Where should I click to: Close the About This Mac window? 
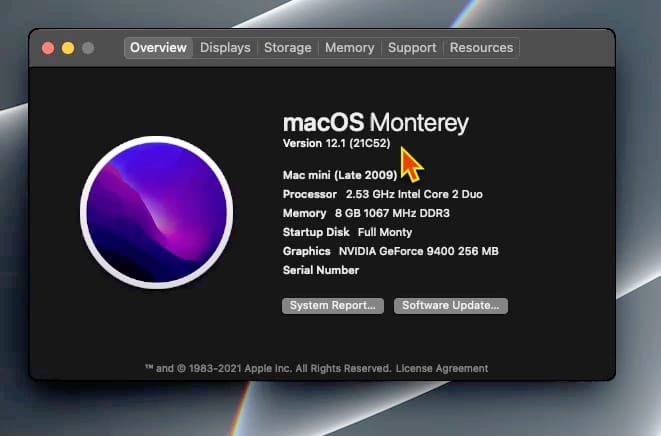click(x=48, y=48)
